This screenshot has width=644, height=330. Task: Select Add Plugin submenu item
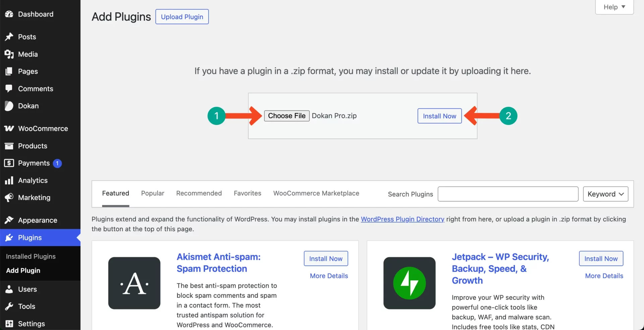click(x=23, y=271)
